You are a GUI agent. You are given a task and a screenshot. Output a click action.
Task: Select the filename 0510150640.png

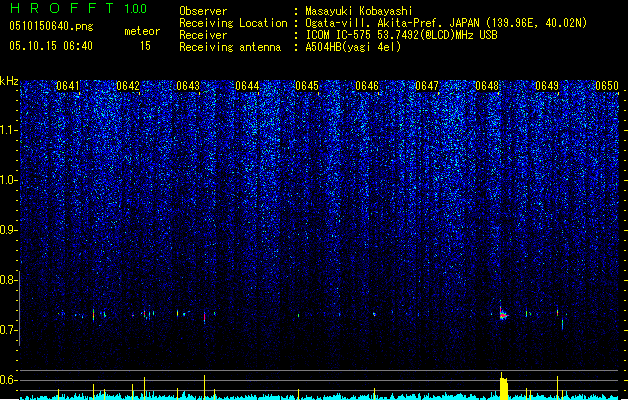(x=51, y=27)
